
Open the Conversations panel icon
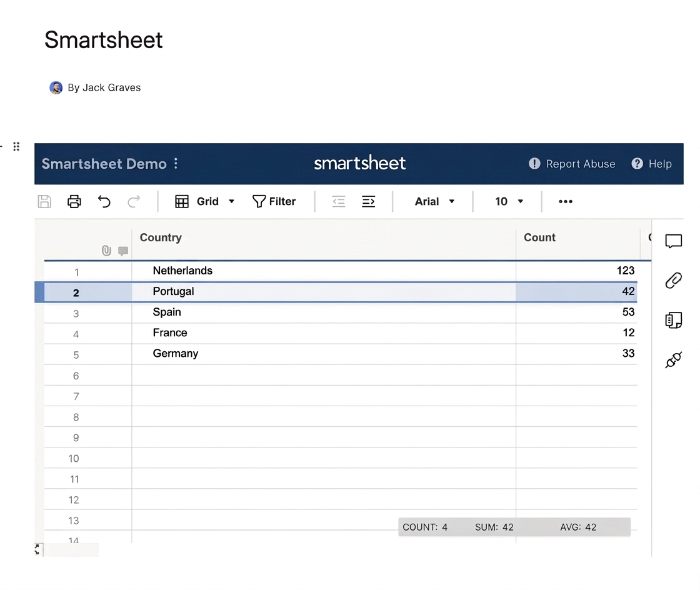(x=673, y=241)
